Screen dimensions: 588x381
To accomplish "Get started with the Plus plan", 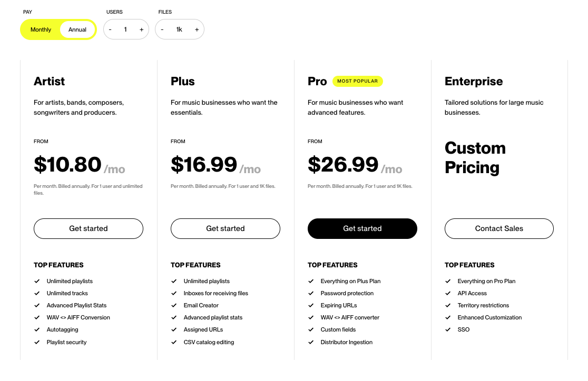I will (225, 228).
